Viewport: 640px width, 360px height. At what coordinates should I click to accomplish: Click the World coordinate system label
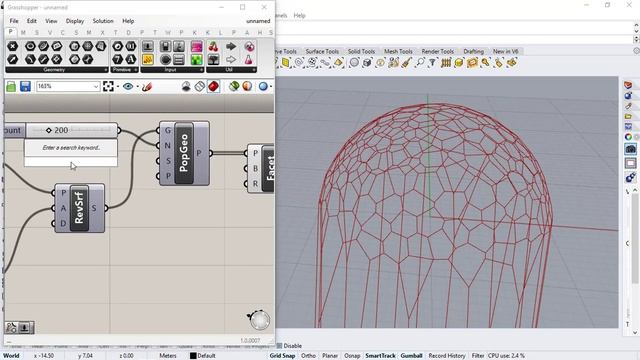tap(11, 356)
